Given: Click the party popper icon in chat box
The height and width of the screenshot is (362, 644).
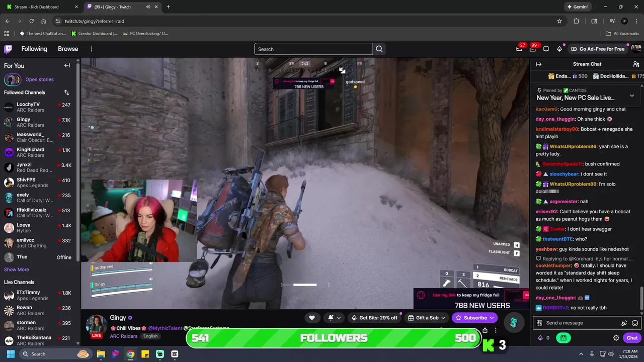Looking at the screenshot, I should pos(624,323).
